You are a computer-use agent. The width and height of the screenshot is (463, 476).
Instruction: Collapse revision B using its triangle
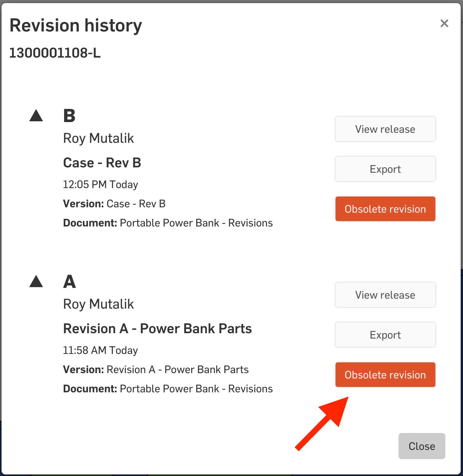pos(36,116)
